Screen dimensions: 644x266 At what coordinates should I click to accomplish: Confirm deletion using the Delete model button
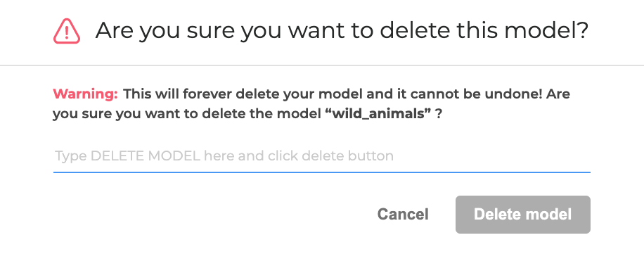point(523,215)
